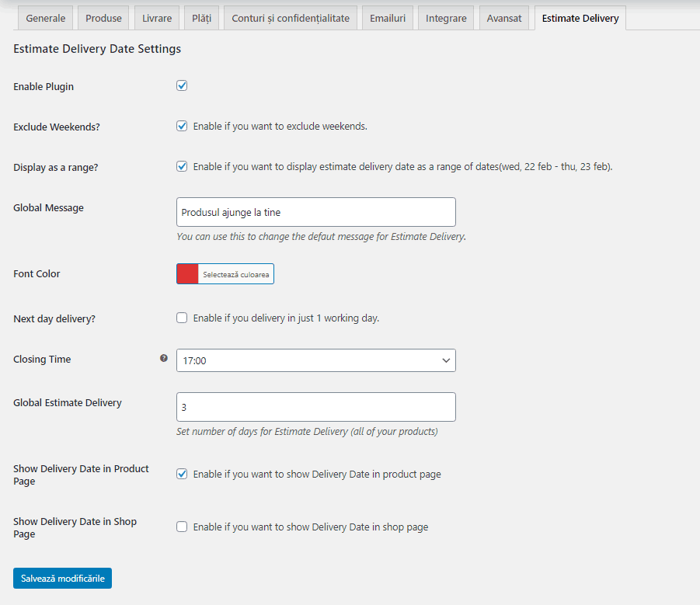Switch to the Generale tab
The width and height of the screenshot is (700, 605).
click(46, 19)
